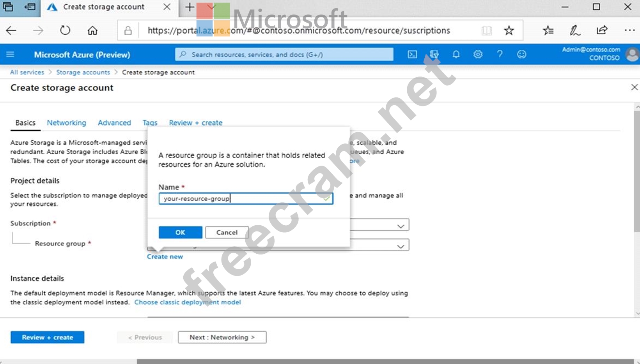Click the vertical scrollbar of the blade
Screen dimensions: 640x364
point(637,171)
